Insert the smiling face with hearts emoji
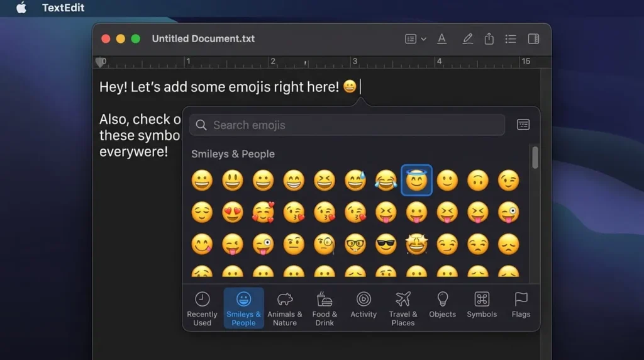The height and width of the screenshot is (360, 644). coord(264,213)
